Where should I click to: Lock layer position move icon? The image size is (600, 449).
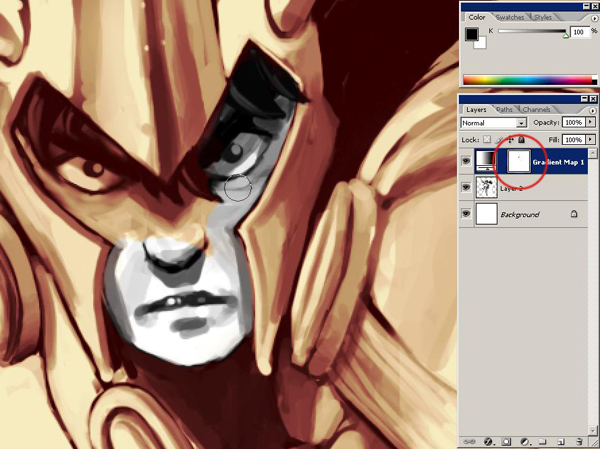pyautogui.click(x=510, y=140)
